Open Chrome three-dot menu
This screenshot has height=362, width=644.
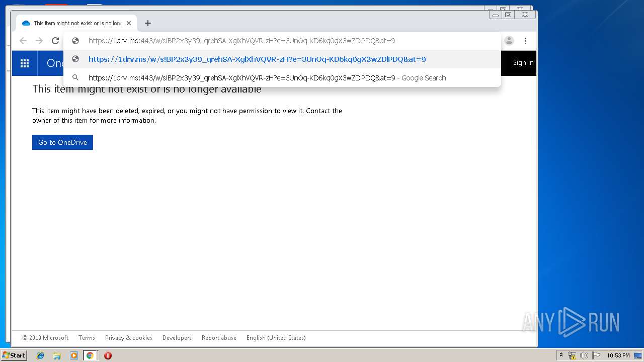coord(525,41)
